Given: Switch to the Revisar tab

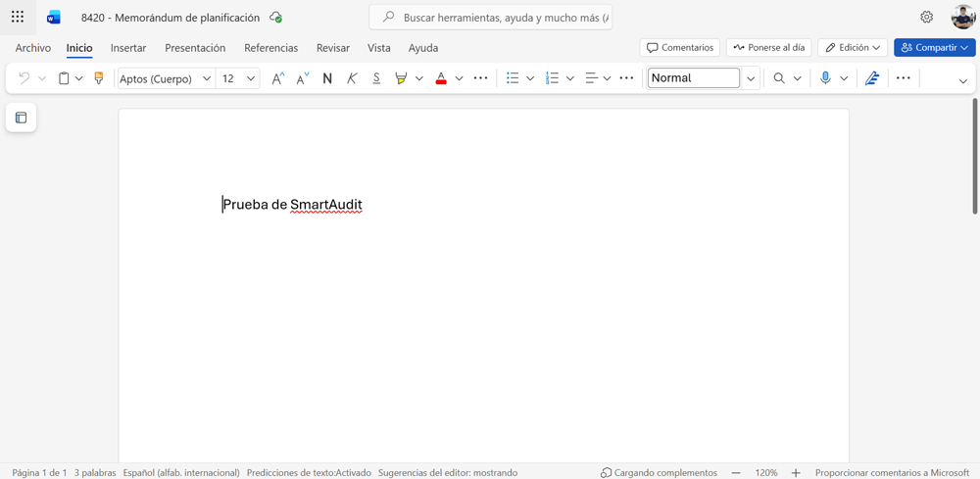Looking at the screenshot, I should (x=333, y=48).
